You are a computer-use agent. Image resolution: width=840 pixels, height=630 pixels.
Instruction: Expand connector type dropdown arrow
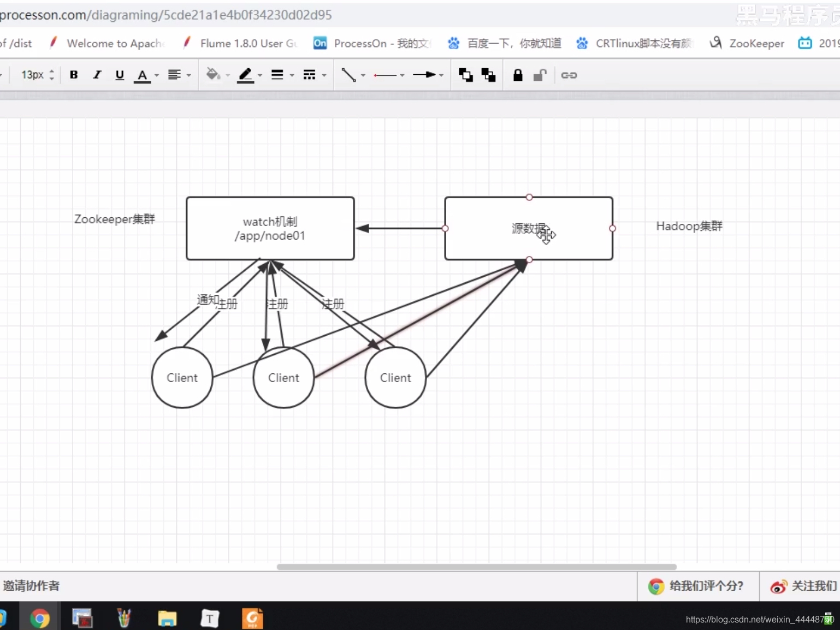363,75
